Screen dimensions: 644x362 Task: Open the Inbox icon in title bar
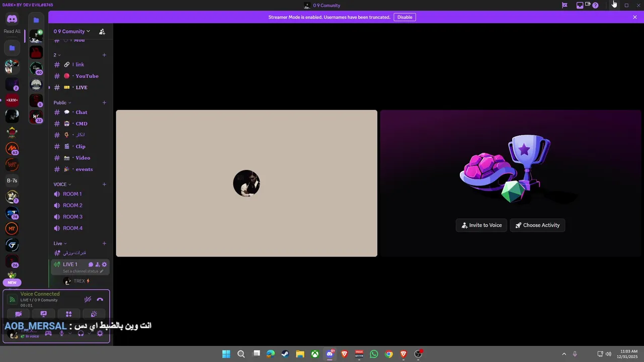580,6
